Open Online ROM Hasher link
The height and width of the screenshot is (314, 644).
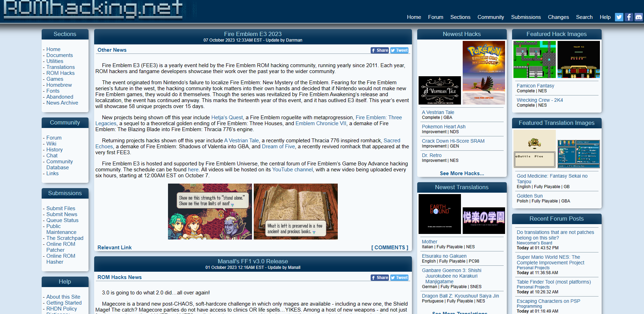pyautogui.click(x=61, y=259)
